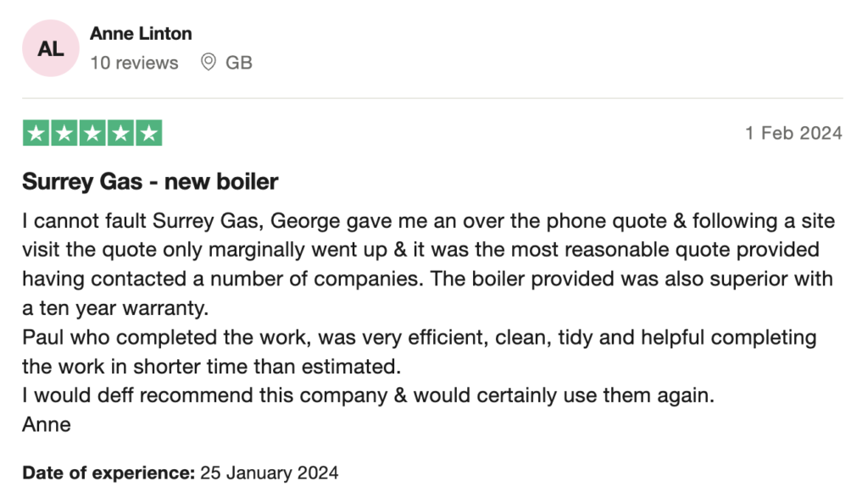The height and width of the screenshot is (492, 868).
Task: Open reviewer Anne Linton's profile name
Action: coord(141,34)
